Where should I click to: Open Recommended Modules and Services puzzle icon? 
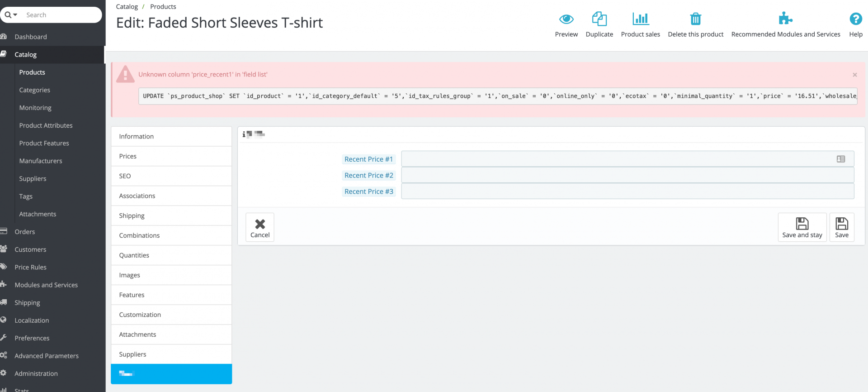click(785, 19)
